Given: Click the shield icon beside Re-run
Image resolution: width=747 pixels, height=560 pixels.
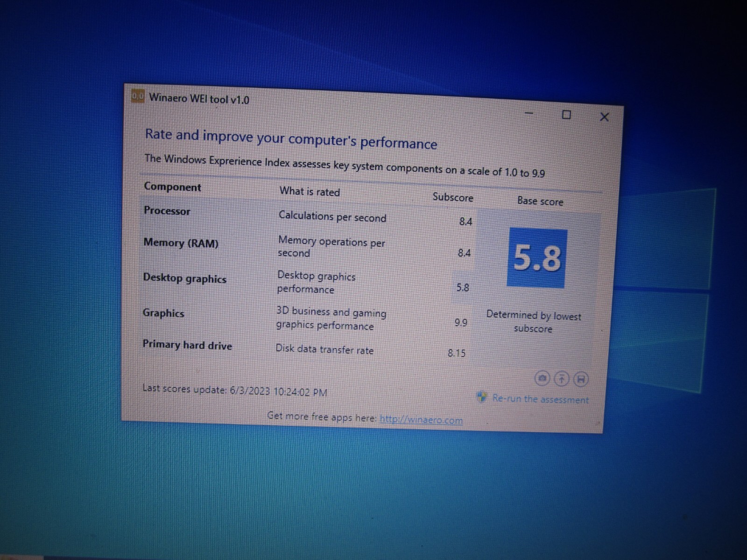Looking at the screenshot, I should click(x=481, y=397).
